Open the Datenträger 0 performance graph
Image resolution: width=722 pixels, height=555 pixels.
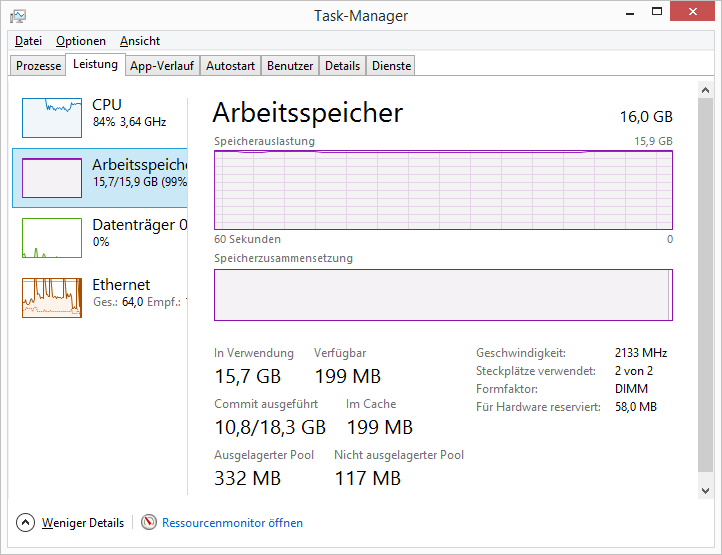pos(52,238)
